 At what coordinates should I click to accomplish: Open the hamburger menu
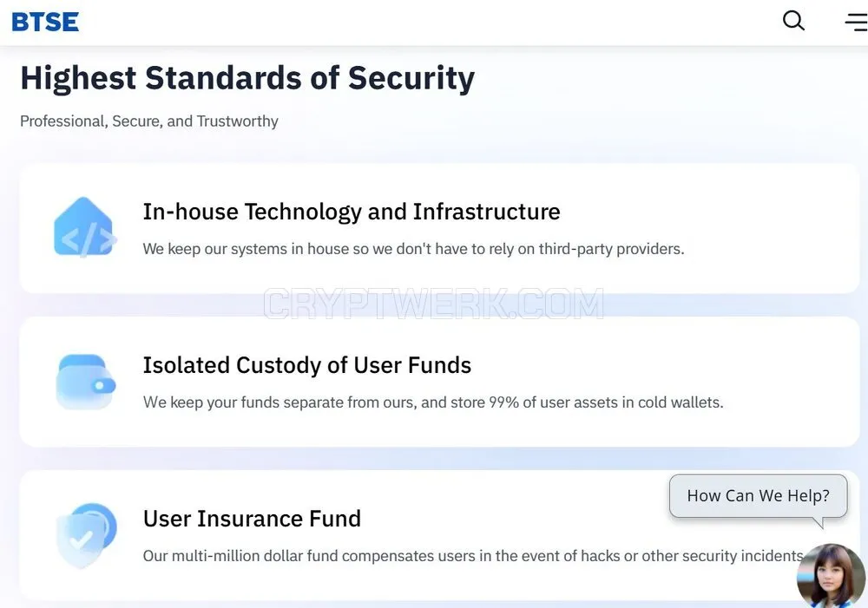[x=856, y=23]
